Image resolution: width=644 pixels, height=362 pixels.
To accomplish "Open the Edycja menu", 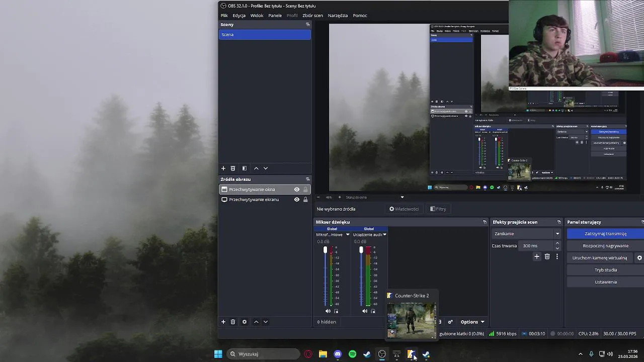I will point(239,16).
